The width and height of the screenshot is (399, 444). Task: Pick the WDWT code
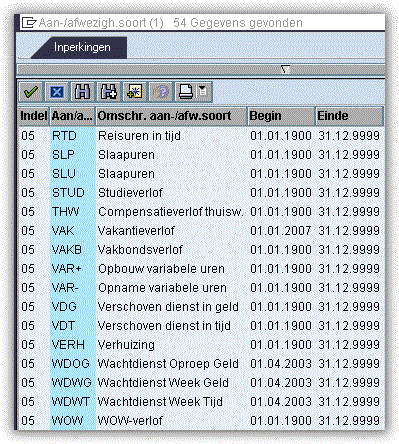(x=71, y=402)
